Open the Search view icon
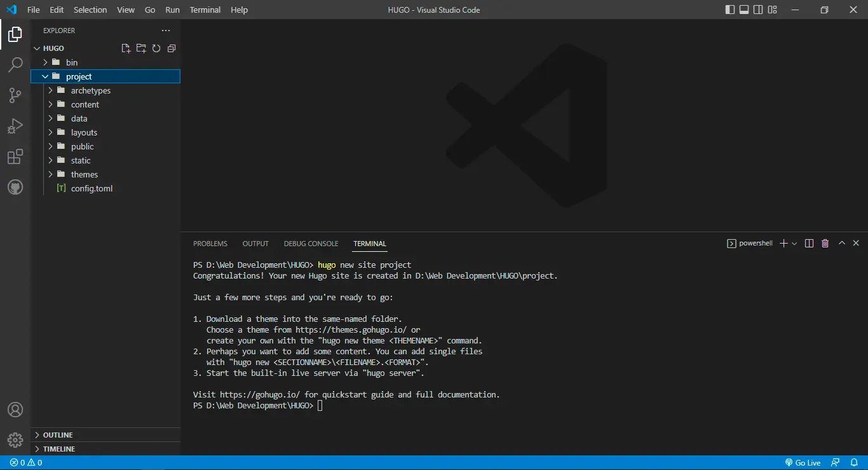 [15, 65]
